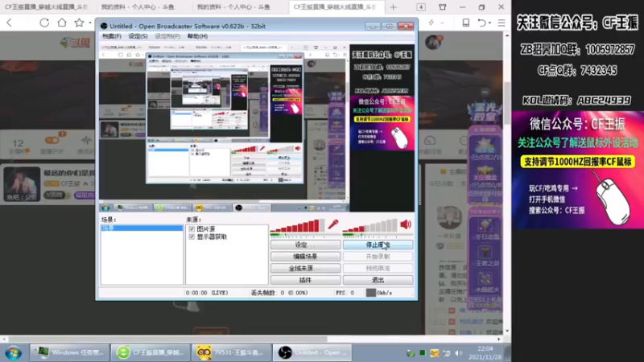Click the browser undo-close arrow icon
Screen dimensions: 644x362
point(481,23)
